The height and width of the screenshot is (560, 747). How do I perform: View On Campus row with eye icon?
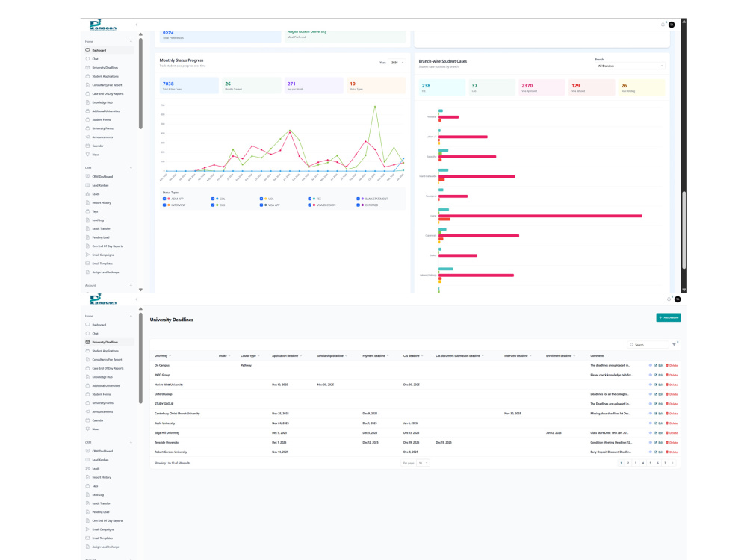point(651,365)
